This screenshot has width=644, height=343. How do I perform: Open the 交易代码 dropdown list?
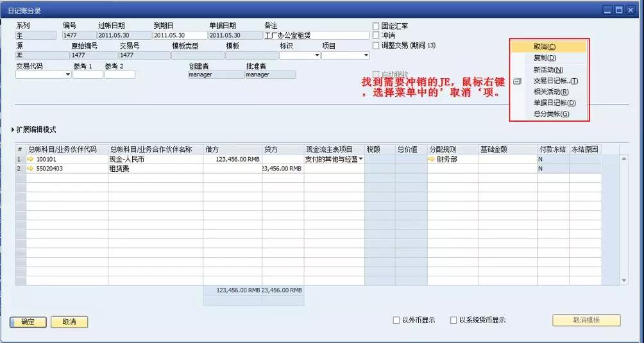pos(68,75)
